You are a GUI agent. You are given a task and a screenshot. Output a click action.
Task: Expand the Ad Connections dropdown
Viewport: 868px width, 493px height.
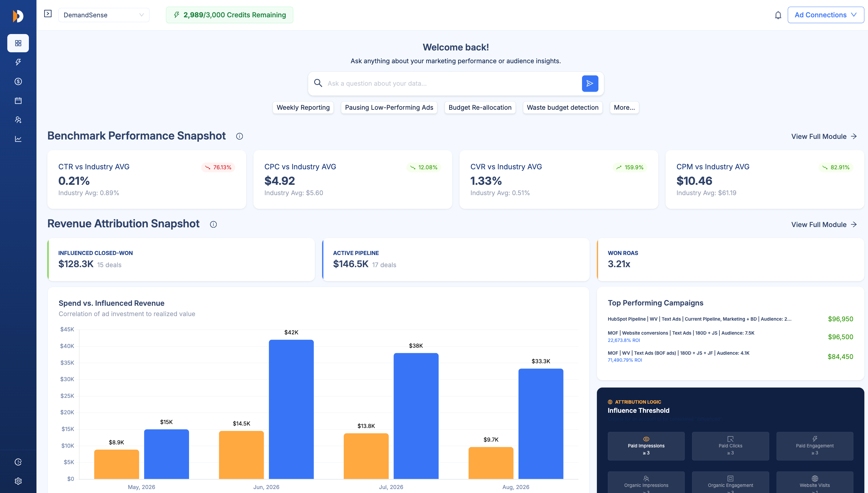coord(826,15)
